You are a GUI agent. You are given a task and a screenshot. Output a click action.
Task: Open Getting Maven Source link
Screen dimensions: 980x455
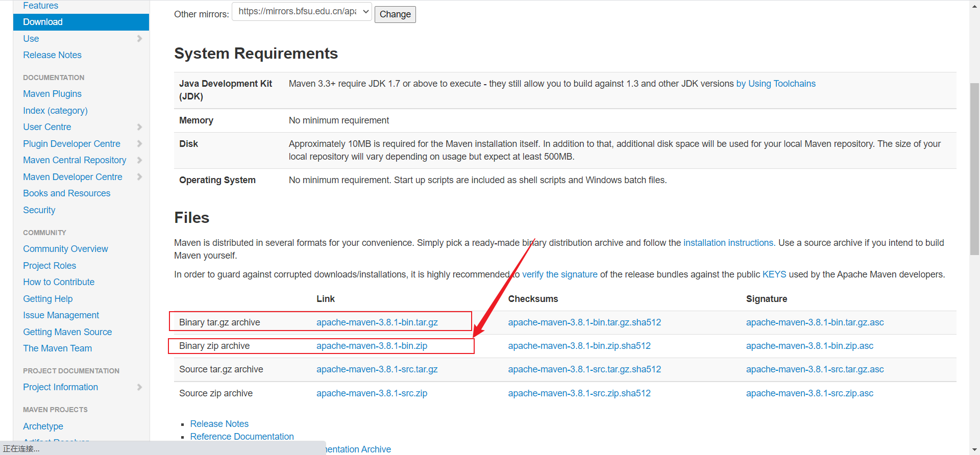[67, 332]
